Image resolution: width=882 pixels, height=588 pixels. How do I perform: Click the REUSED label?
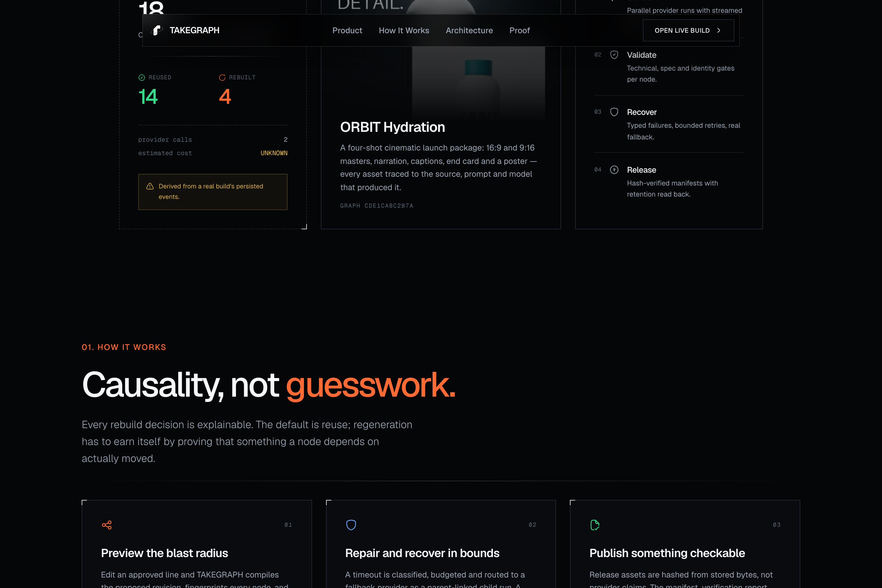160,77
